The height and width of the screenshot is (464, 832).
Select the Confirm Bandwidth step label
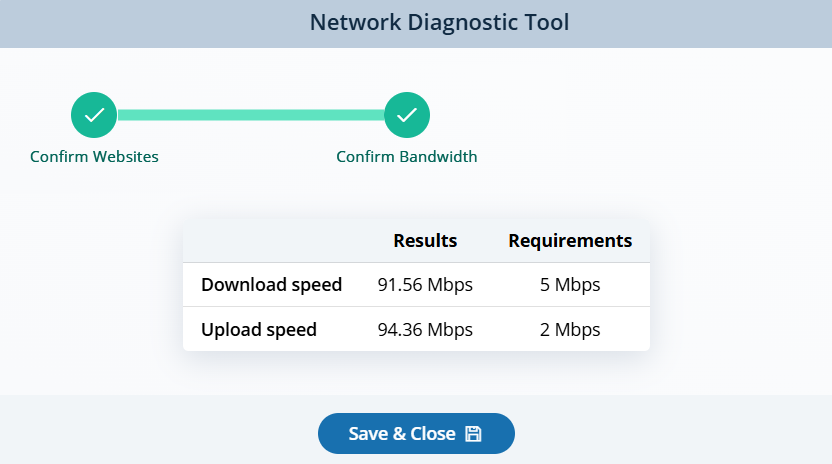[406, 157]
